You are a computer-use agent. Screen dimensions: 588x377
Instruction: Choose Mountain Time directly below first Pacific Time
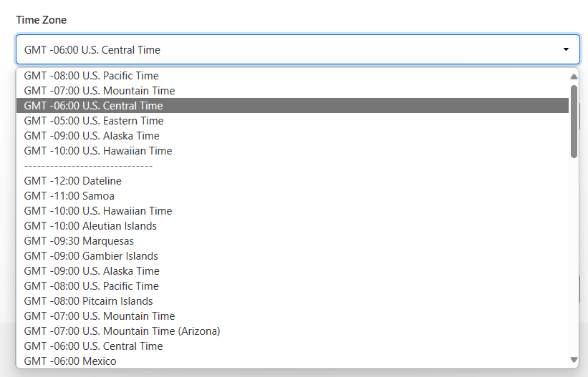99,91
